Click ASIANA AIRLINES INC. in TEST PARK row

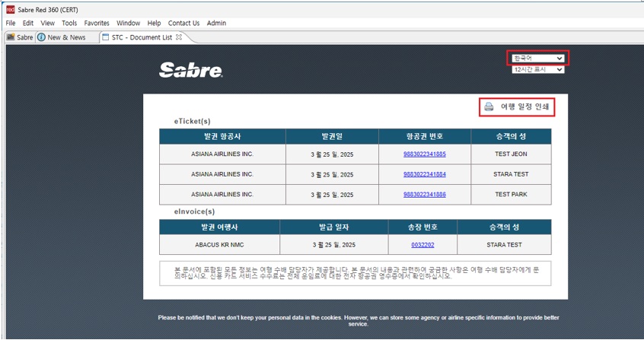point(222,194)
